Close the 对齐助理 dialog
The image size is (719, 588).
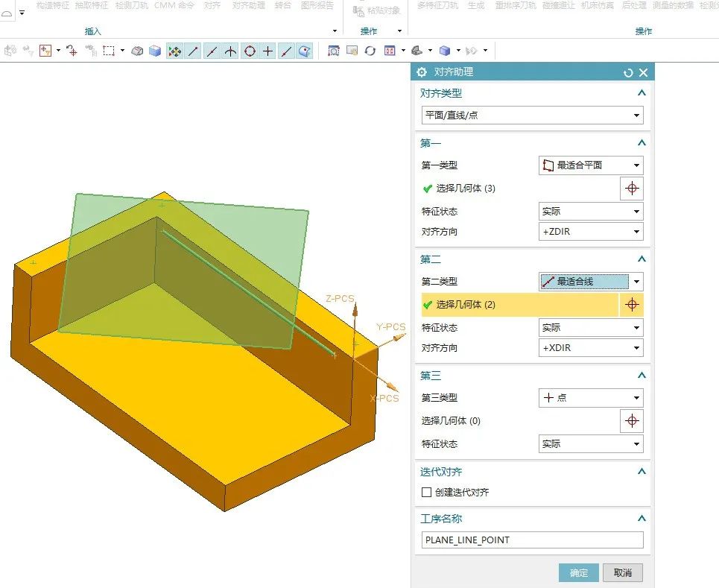point(643,72)
